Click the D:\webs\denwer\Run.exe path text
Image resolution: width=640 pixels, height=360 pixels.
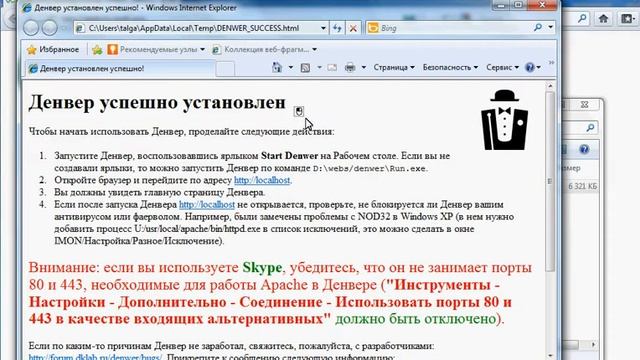tap(369, 169)
